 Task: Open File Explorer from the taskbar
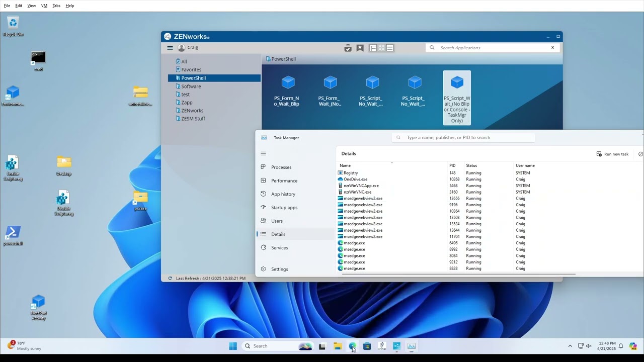click(x=337, y=346)
